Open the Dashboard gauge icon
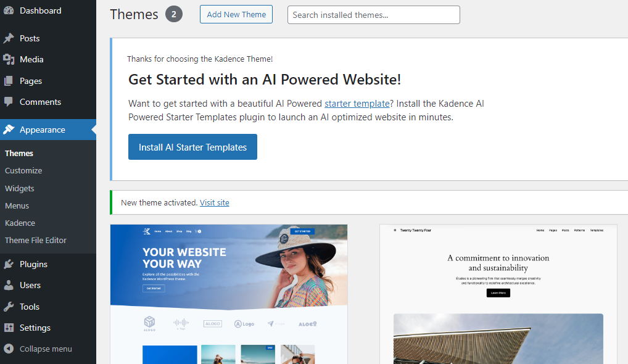The width and height of the screenshot is (628, 364). pos(9,10)
